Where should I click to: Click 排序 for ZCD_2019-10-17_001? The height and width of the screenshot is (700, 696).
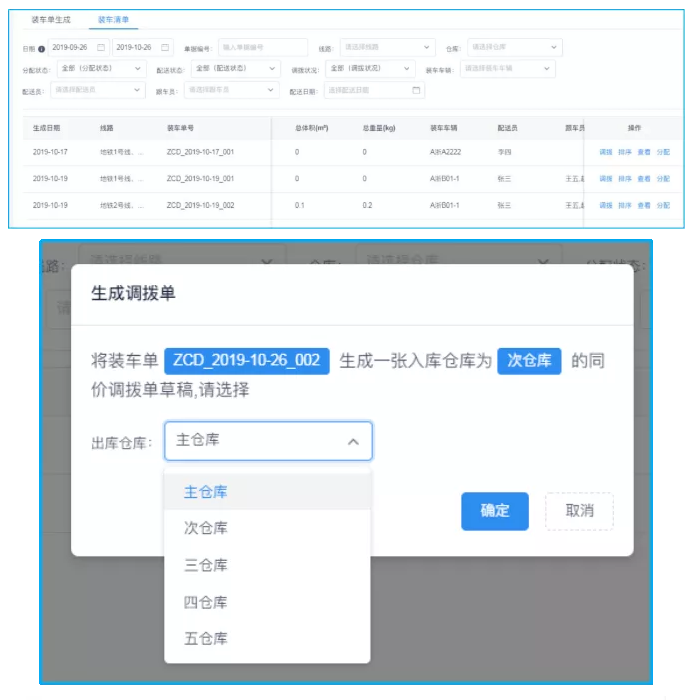point(625,152)
